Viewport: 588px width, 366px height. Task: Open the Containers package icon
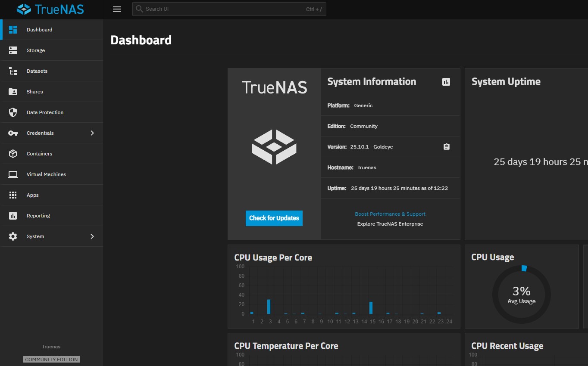(13, 153)
